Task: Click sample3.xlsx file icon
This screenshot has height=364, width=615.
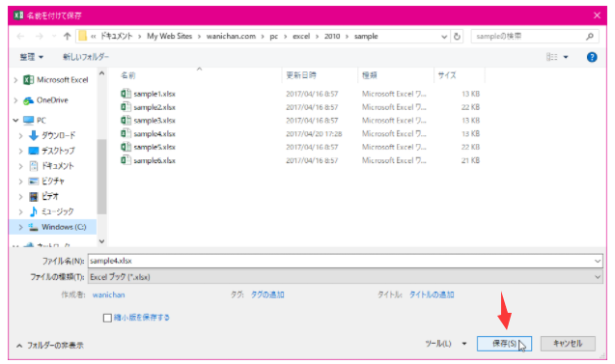Action: pyautogui.click(x=126, y=120)
